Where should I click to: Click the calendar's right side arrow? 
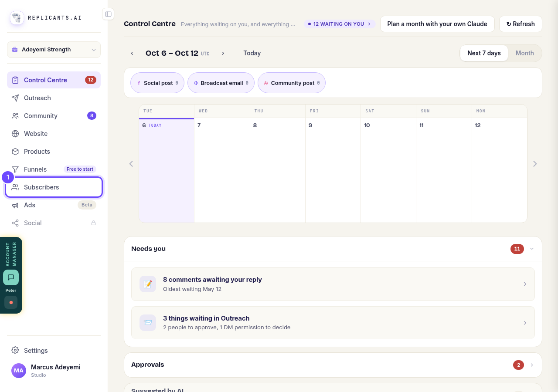tap(535, 164)
